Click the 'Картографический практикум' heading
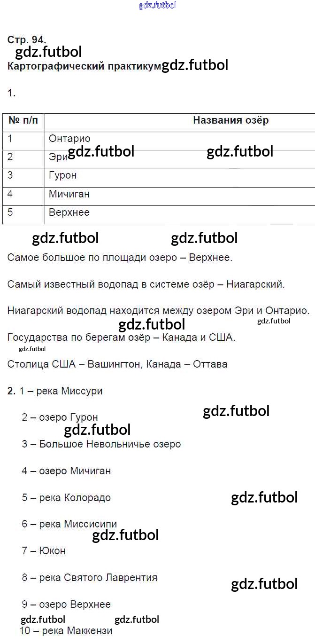 click(x=84, y=66)
